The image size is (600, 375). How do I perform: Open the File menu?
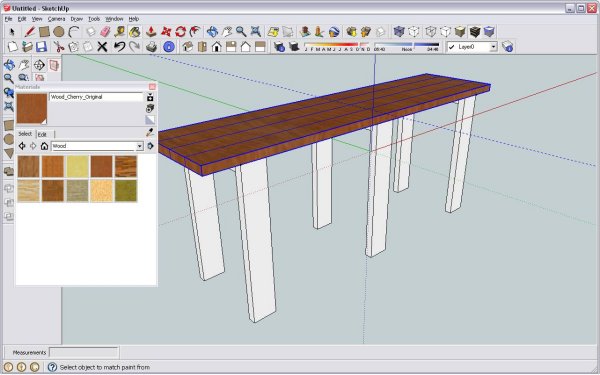(8, 19)
